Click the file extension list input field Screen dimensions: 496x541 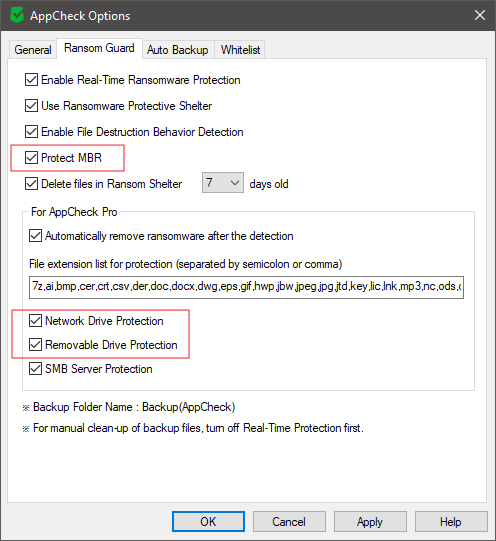pyautogui.click(x=246, y=287)
